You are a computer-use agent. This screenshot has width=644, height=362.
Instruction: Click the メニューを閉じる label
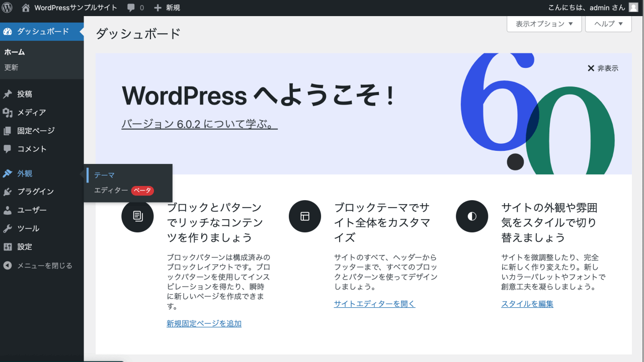45,265
